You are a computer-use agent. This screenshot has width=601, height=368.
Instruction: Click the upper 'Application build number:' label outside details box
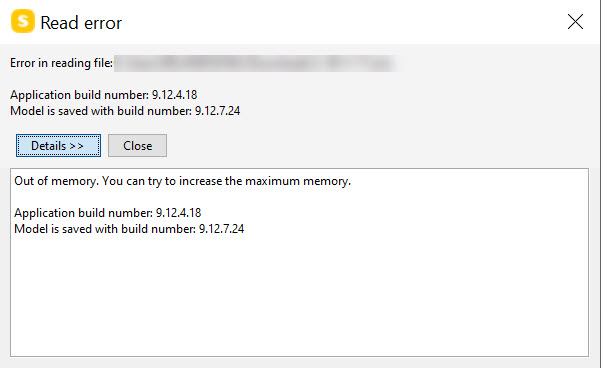79,95
